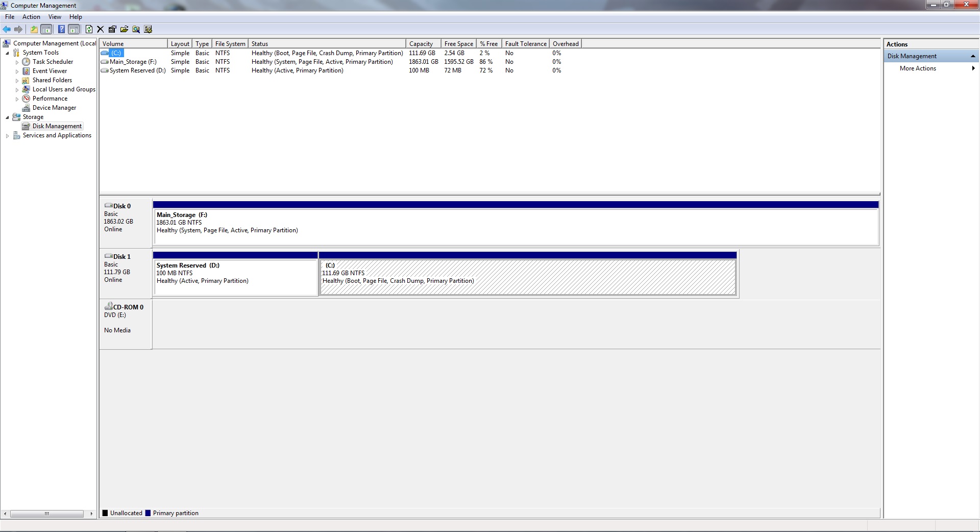980x532 pixels.
Task: Sort by the % Free column header
Action: [x=489, y=44]
